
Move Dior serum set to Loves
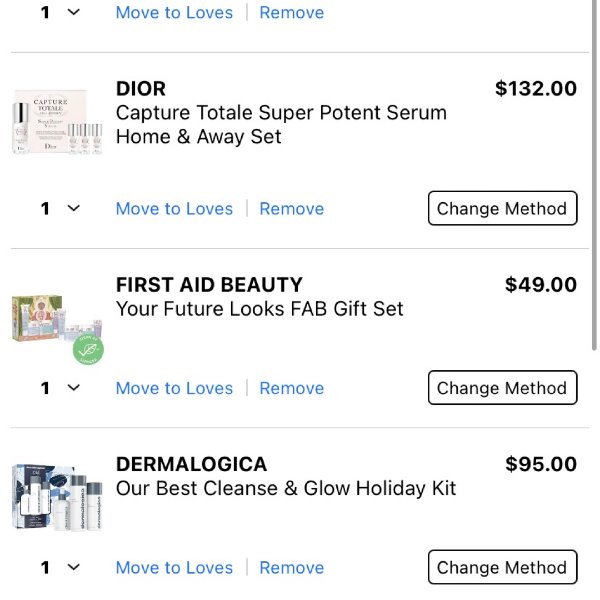coord(174,209)
